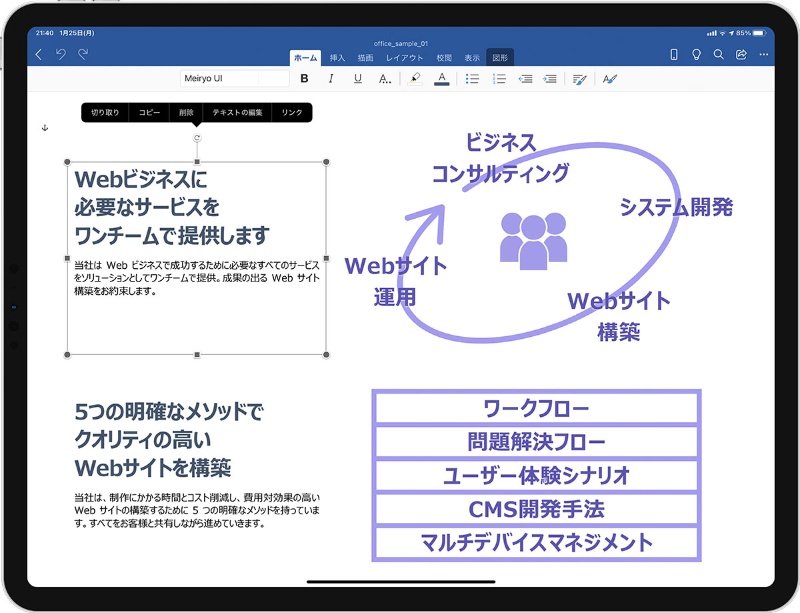Apply bulleted list

coord(473,79)
